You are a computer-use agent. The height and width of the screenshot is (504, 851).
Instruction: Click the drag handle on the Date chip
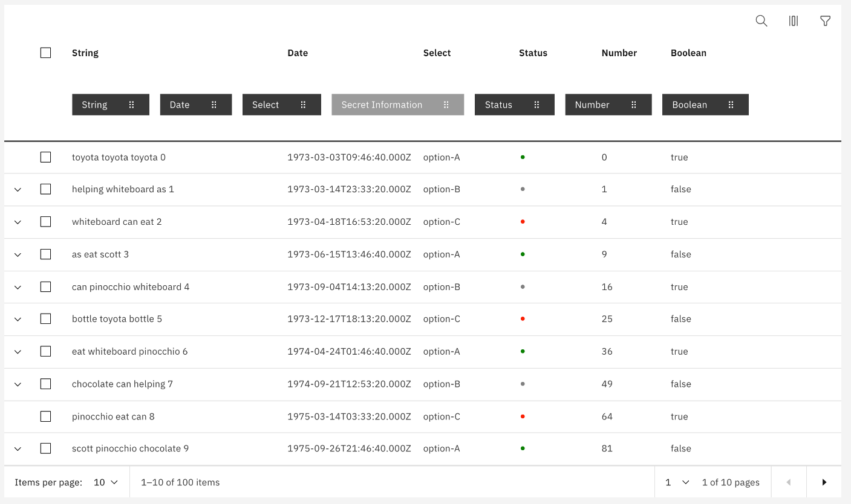215,104
